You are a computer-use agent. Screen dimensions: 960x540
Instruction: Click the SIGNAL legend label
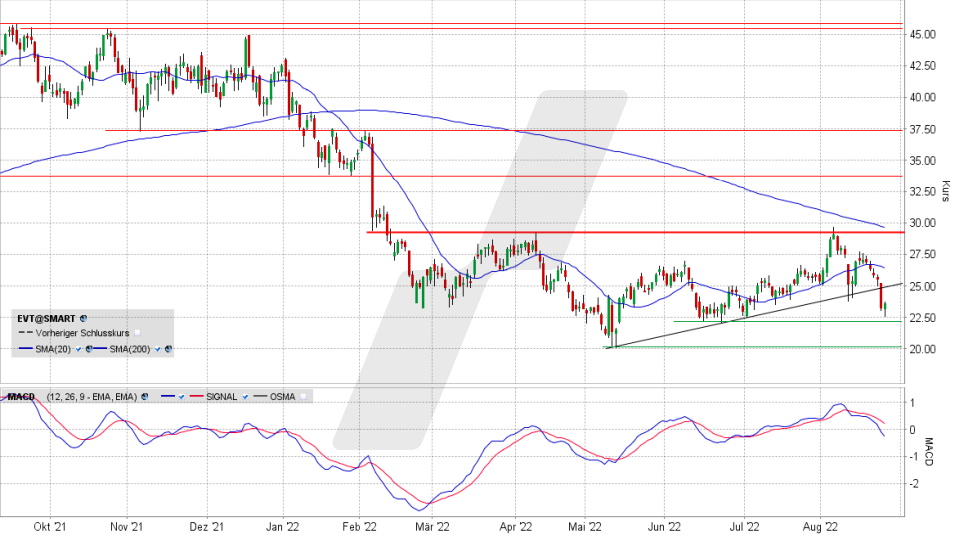coord(222,397)
